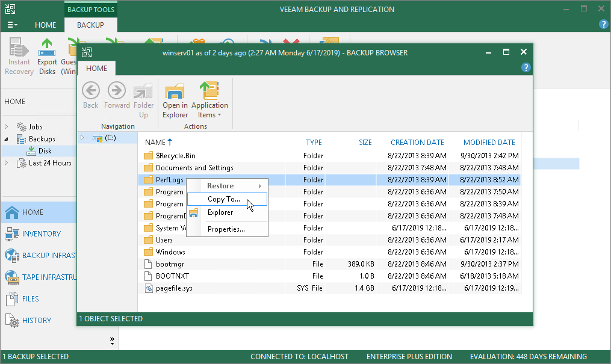Click Users folder icon
611x364 pixels.
(148, 240)
